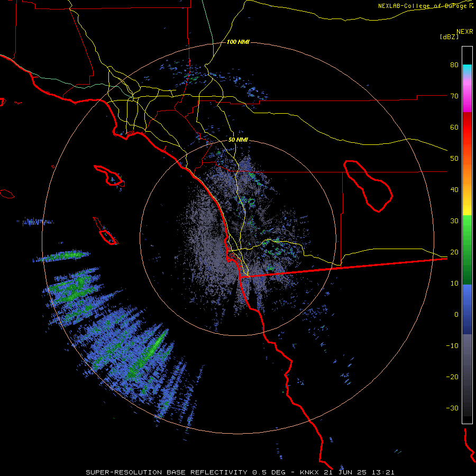Click the 20 value on the dBZ scale
The image size is (476, 476).
click(x=454, y=252)
